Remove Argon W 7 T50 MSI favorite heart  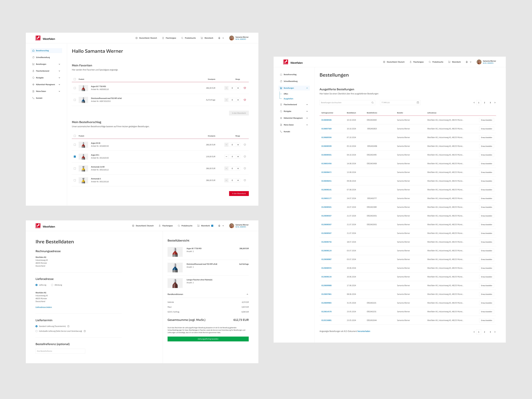pyautogui.click(x=245, y=88)
